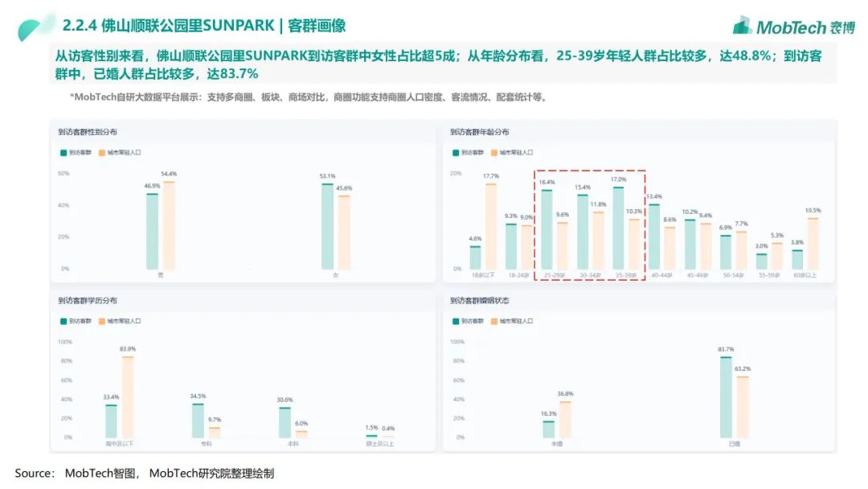
Task: Click green 到访客群 legend swatch in 性别分布 chart
Action: click(x=63, y=153)
